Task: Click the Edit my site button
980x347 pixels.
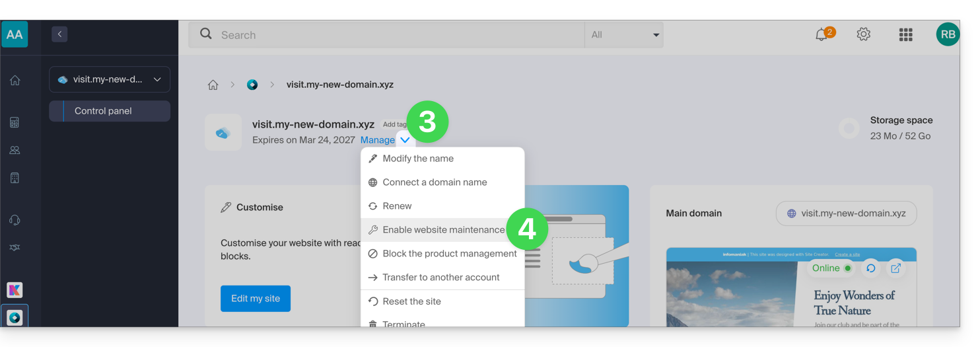Action: coord(256,299)
